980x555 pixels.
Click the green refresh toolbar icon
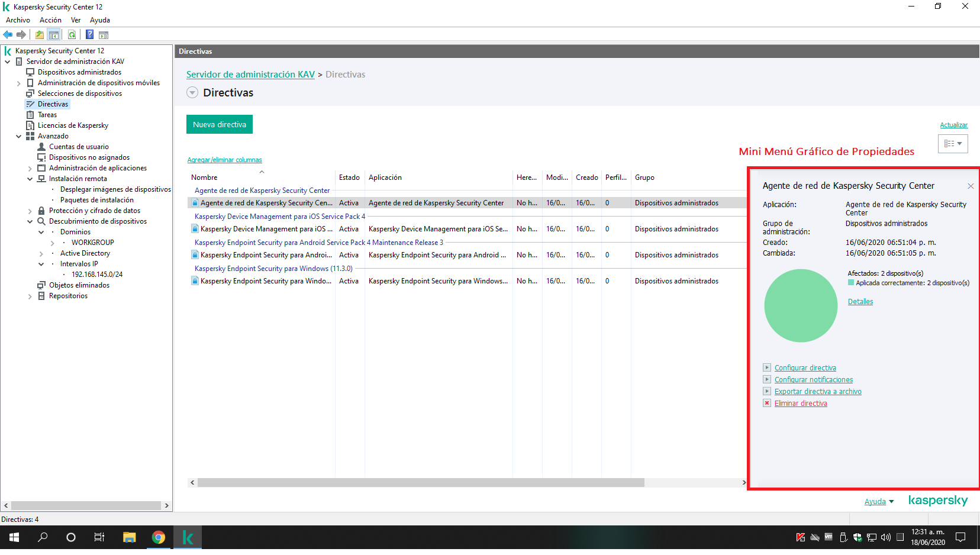[x=72, y=34]
